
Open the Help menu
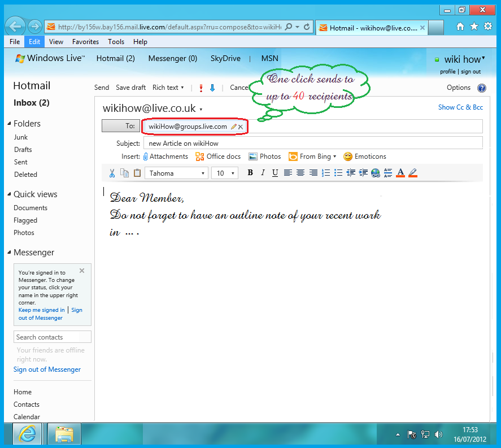pyautogui.click(x=140, y=42)
